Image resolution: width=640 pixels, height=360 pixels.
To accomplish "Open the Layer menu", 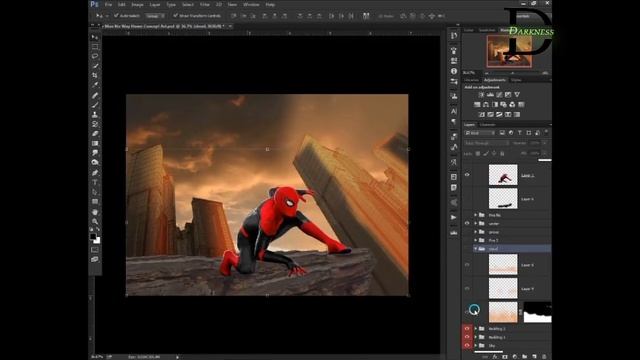I will click(x=155, y=4).
